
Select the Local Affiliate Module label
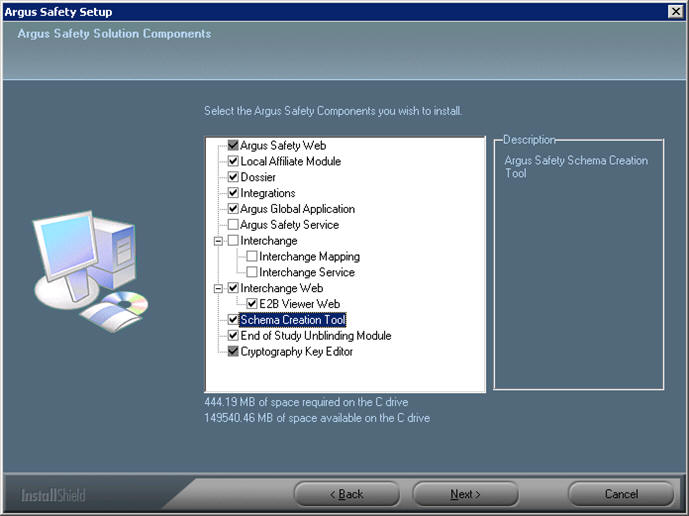290,161
